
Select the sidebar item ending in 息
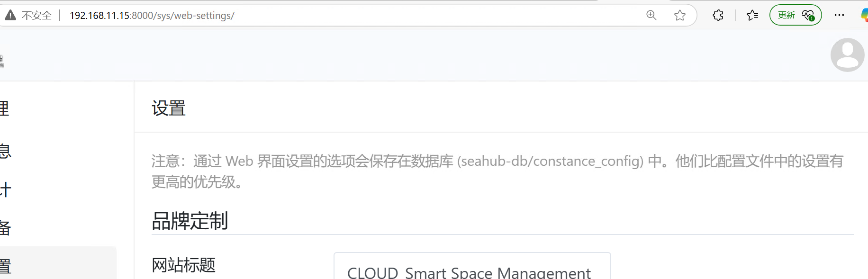point(5,151)
